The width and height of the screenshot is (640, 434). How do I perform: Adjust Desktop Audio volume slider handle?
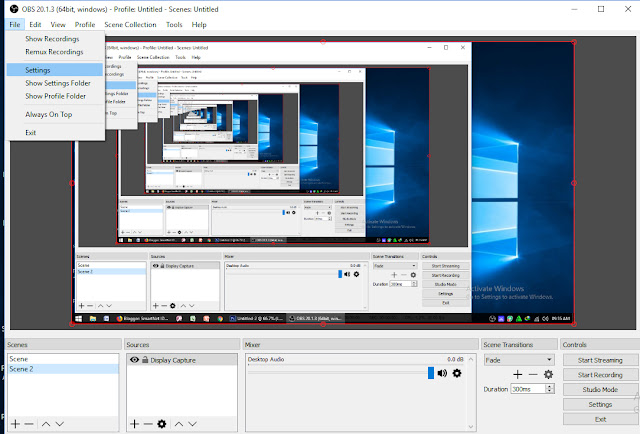point(431,373)
